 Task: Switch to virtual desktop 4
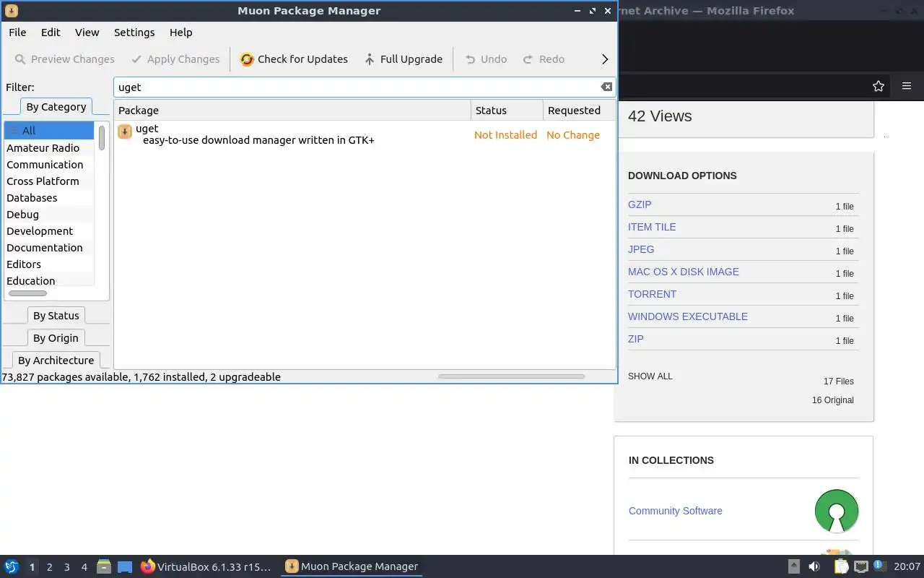tap(84, 567)
